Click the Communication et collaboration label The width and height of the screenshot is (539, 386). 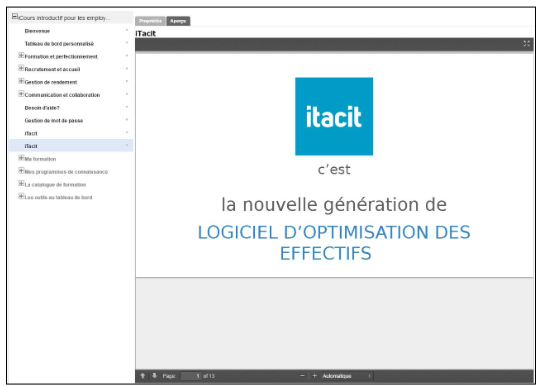point(62,95)
